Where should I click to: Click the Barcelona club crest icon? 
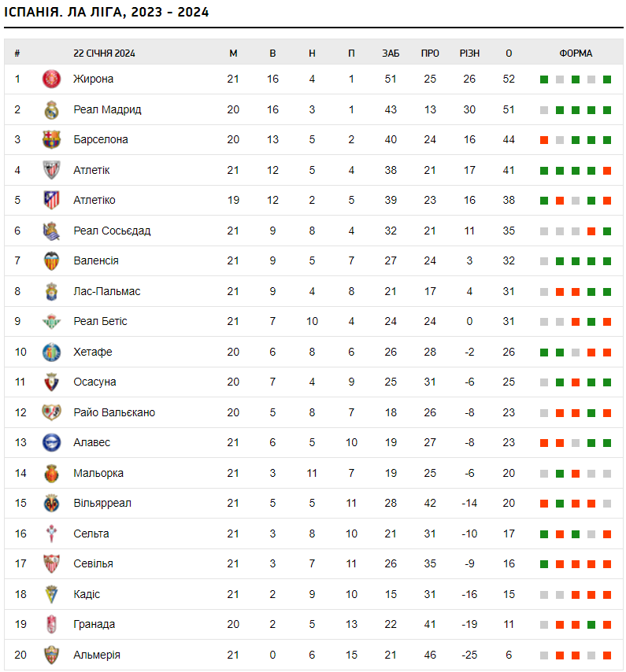coord(51,140)
